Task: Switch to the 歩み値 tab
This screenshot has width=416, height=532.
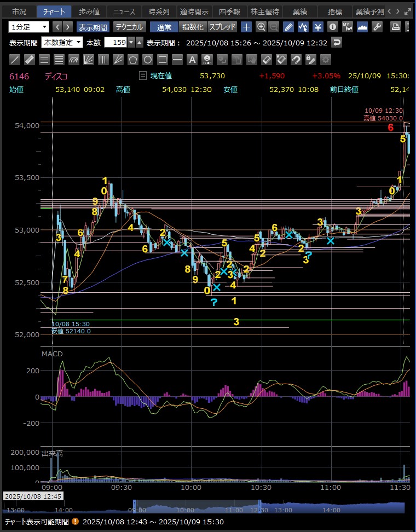Action: (x=89, y=11)
